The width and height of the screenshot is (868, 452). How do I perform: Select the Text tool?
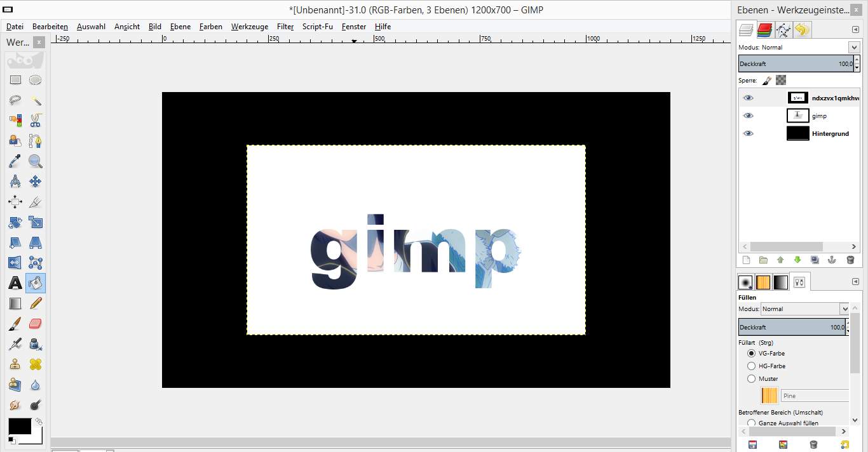(x=15, y=283)
